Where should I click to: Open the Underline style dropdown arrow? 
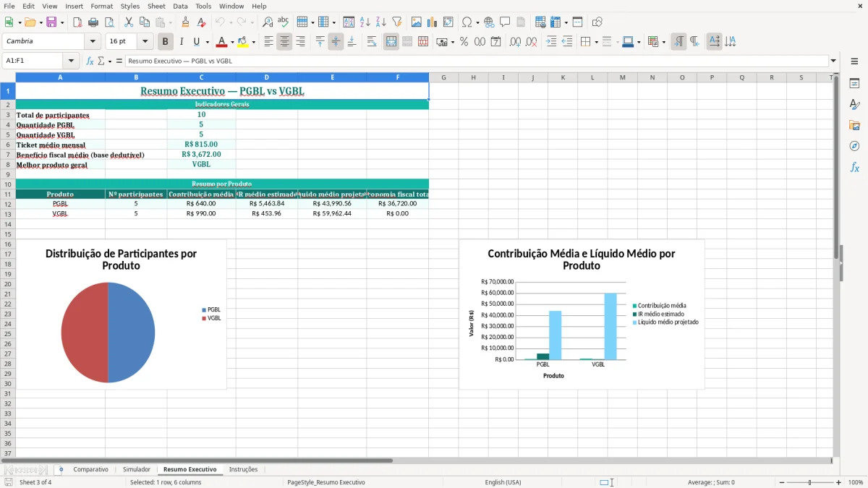207,42
